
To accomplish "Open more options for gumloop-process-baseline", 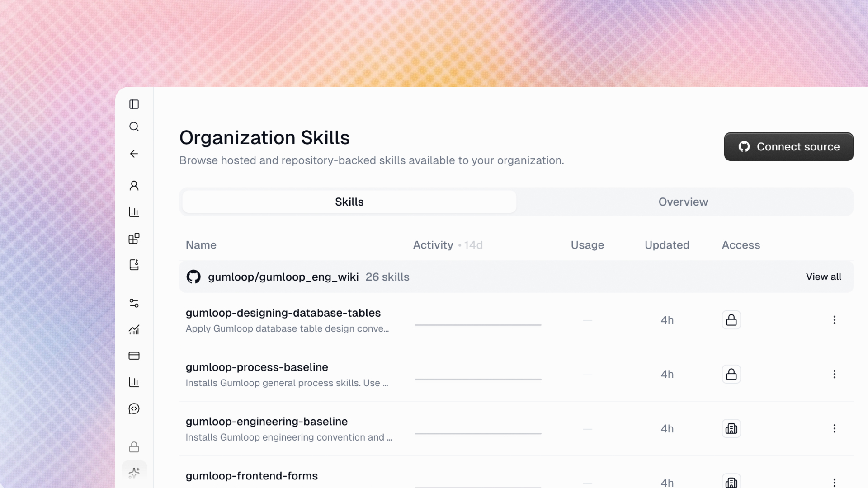I will click(x=834, y=374).
